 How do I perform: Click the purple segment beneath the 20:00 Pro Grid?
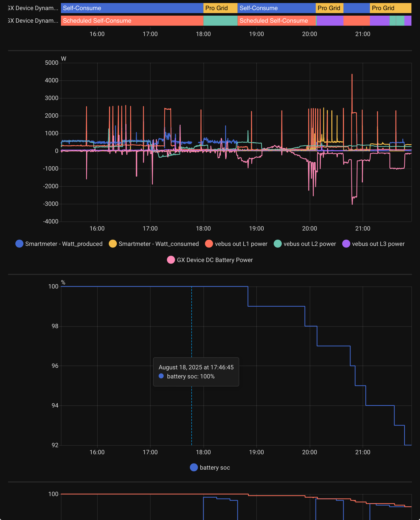click(x=330, y=21)
